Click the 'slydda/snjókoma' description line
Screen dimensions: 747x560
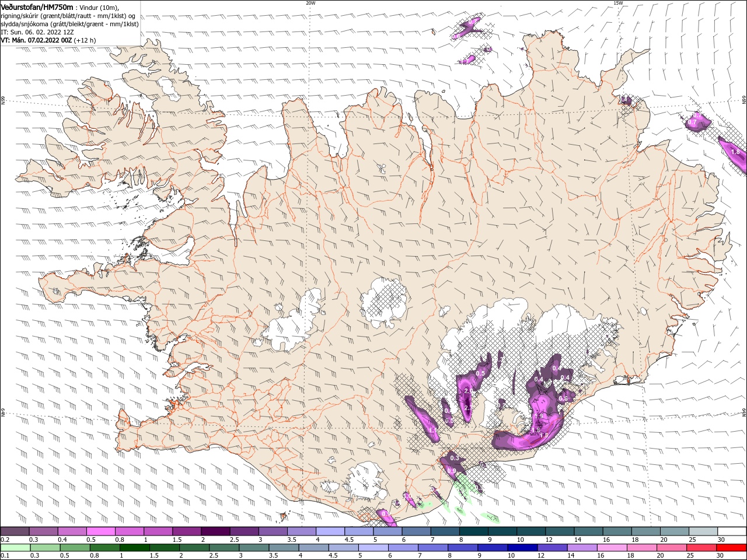pyautogui.click(x=70, y=24)
